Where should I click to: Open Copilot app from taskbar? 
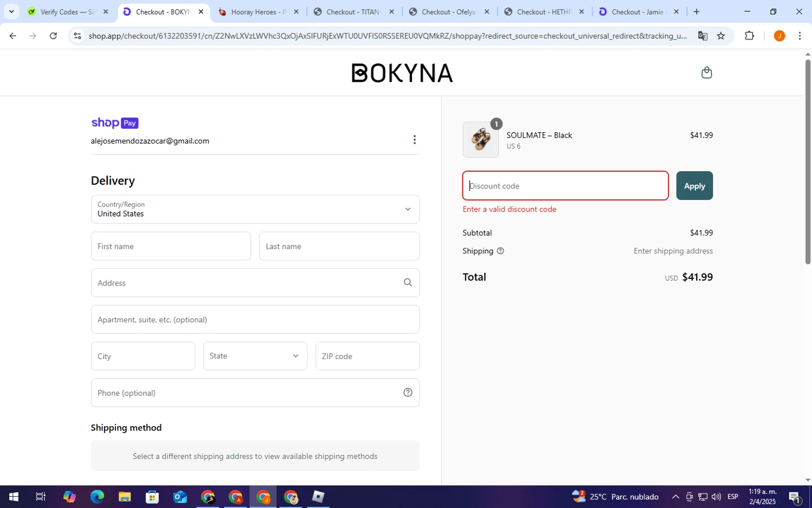(x=69, y=497)
